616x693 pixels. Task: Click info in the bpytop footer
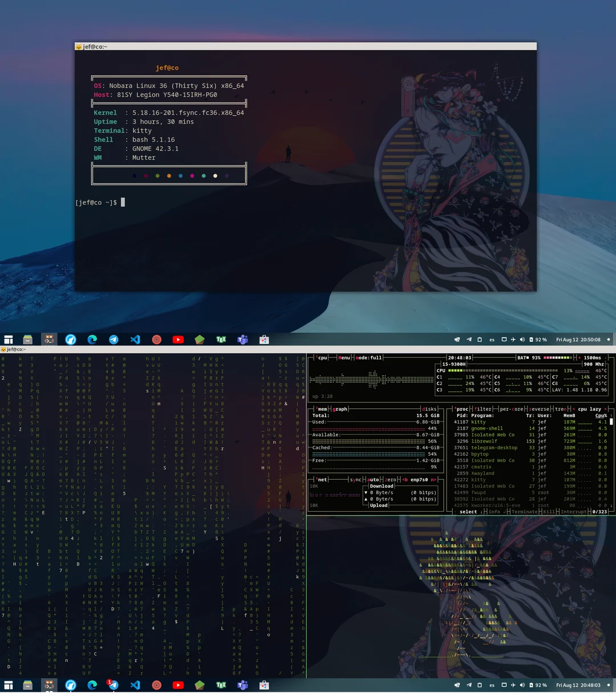point(495,512)
